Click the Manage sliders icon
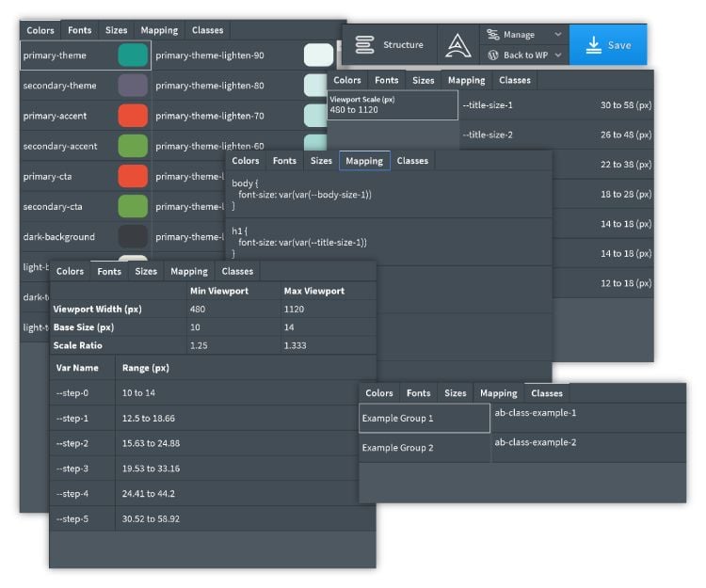This screenshot has height=588, width=706. pos(493,34)
